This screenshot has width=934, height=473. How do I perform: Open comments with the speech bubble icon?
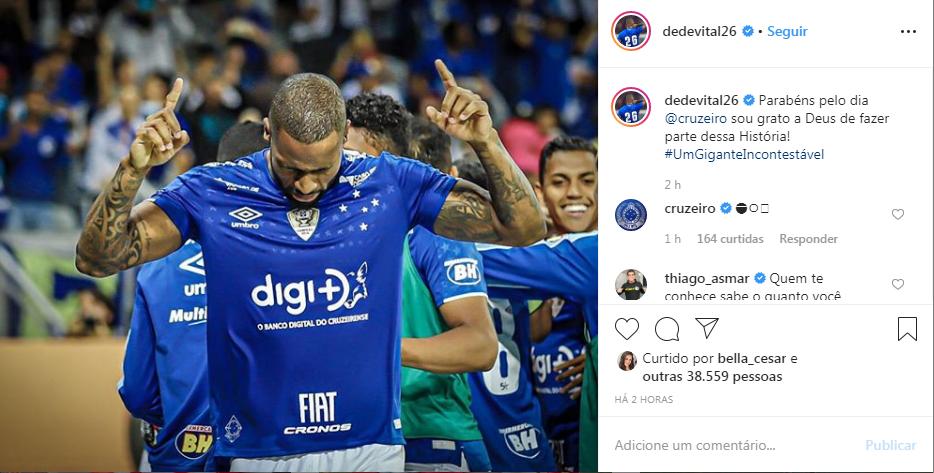[667, 329]
